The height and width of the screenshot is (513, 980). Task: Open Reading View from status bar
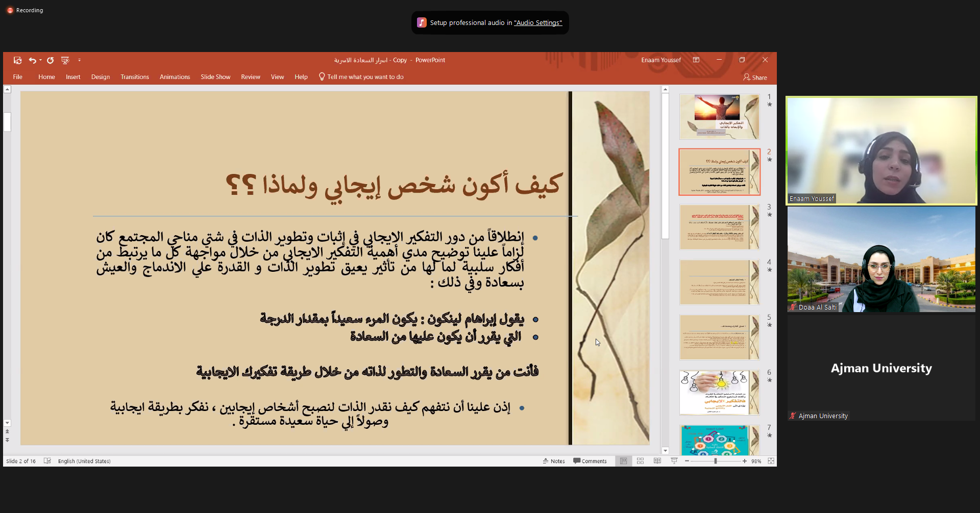[657, 461]
